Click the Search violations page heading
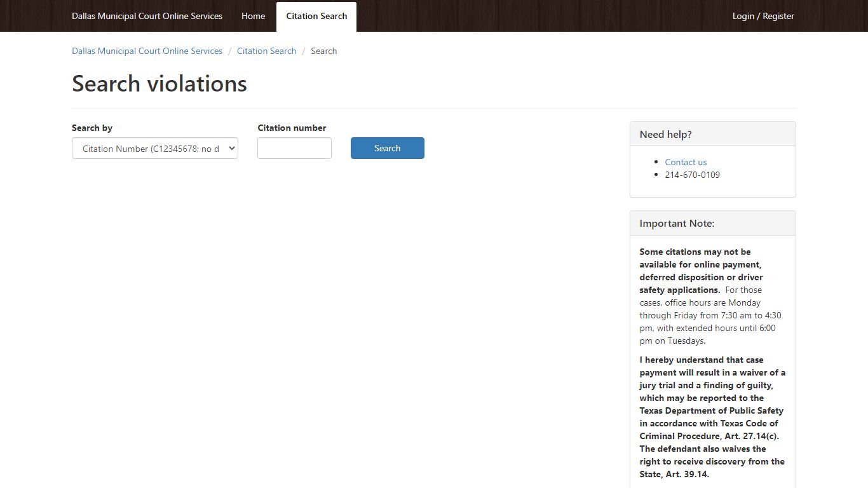Image resolution: width=868 pixels, height=488 pixels. click(159, 83)
